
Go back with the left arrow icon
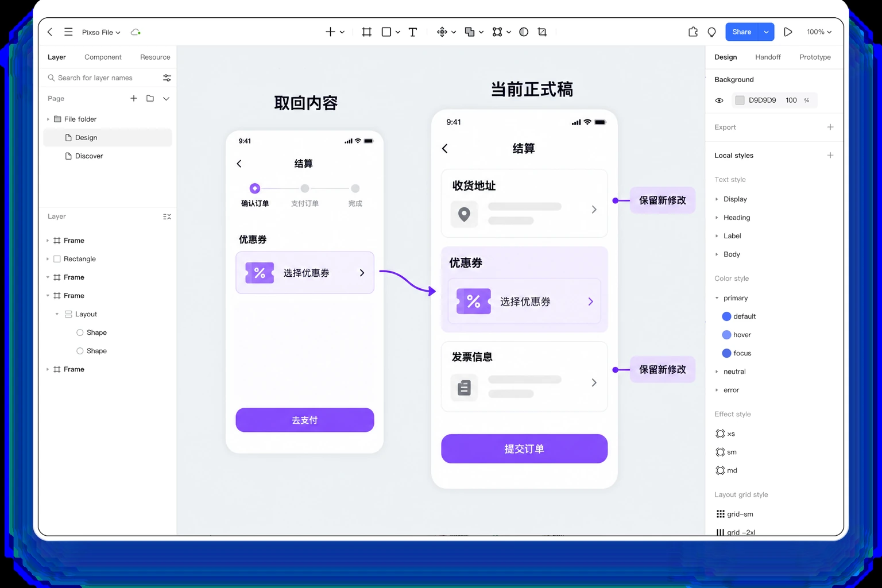point(50,32)
